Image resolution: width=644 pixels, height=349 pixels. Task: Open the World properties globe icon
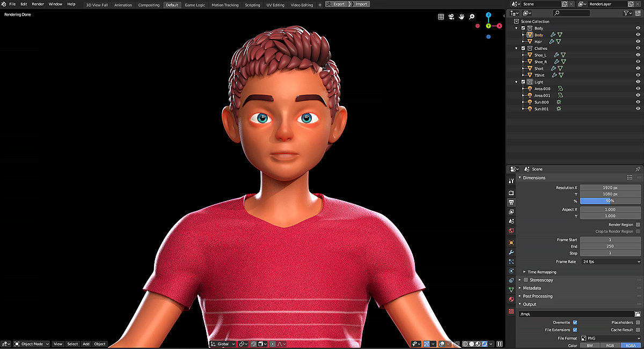[511, 231]
